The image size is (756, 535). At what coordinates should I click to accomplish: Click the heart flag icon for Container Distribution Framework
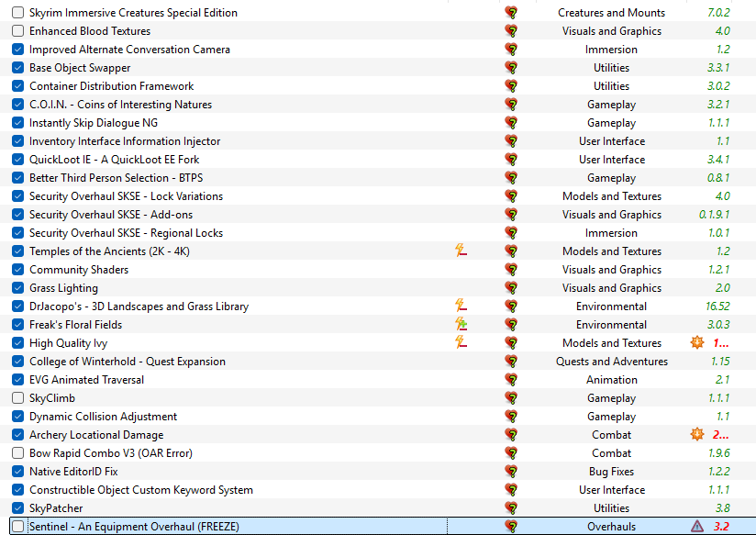511,86
